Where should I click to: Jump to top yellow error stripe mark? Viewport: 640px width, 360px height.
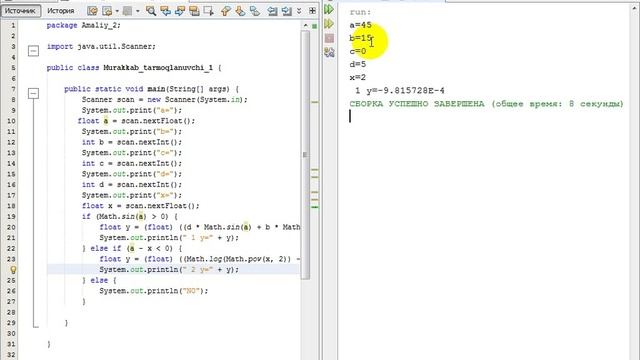click(315, 102)
